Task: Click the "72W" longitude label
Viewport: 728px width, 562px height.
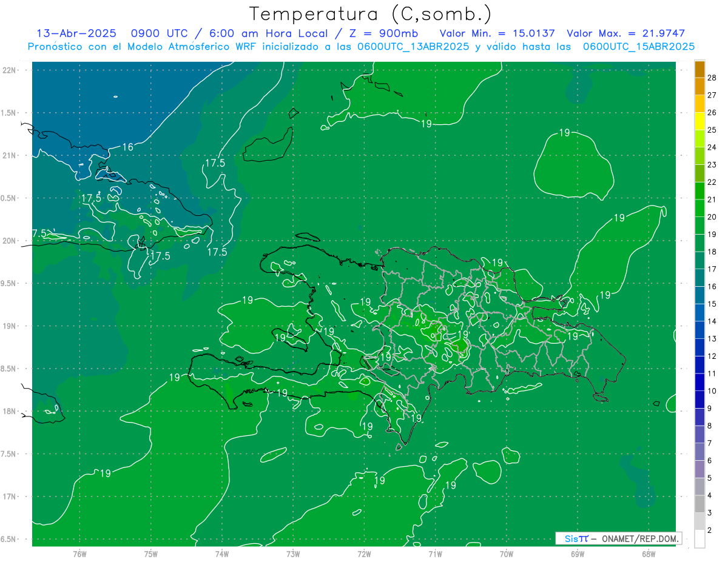Action: coord(364,554)
